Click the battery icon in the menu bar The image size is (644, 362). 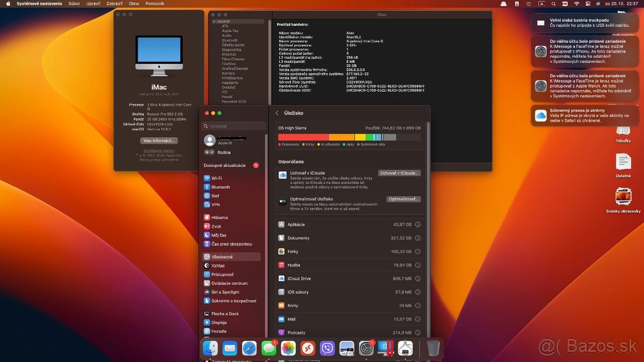click(x=565, y=4)
